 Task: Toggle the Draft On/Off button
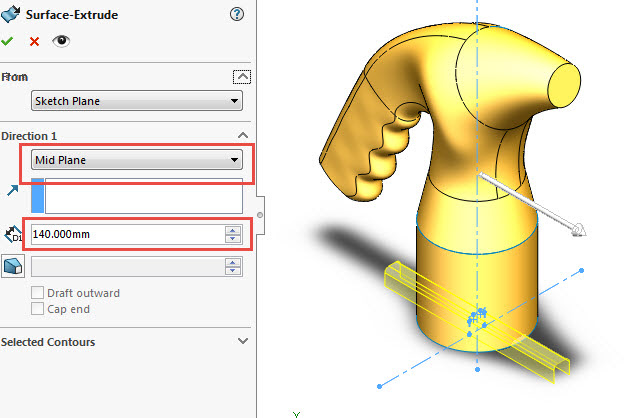[x=13, y=266]
